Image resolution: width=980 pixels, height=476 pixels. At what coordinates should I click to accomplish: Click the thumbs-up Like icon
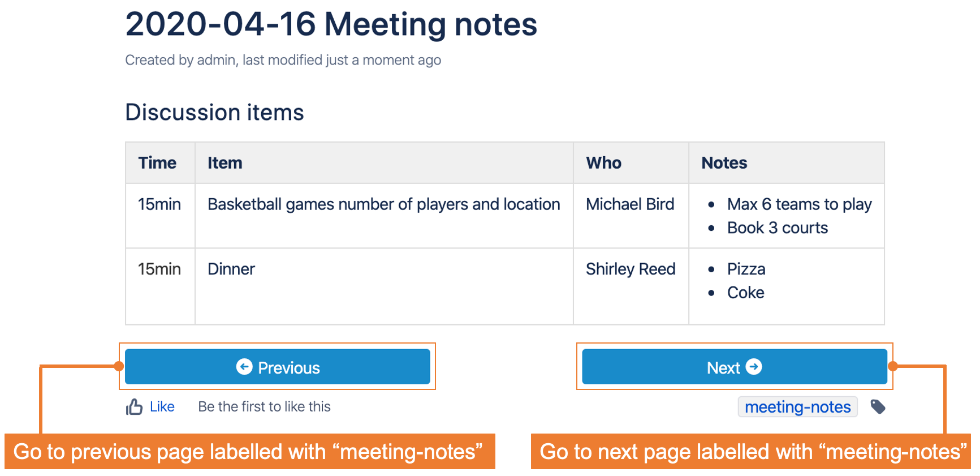tap(134, 406)
